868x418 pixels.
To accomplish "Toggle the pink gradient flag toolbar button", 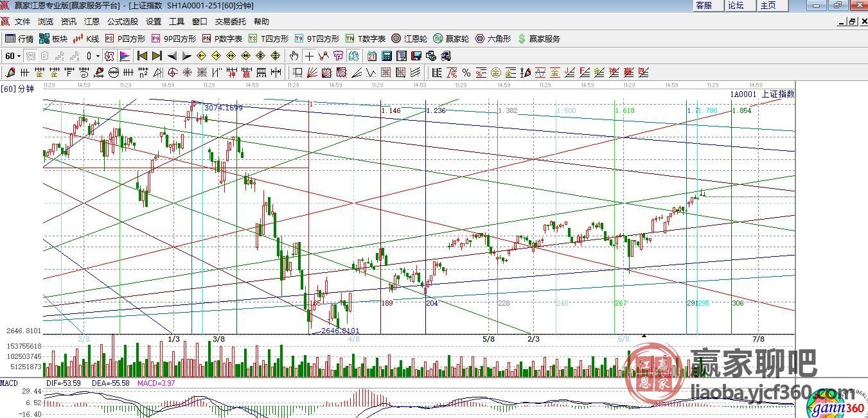I will [x=124, y=56].
